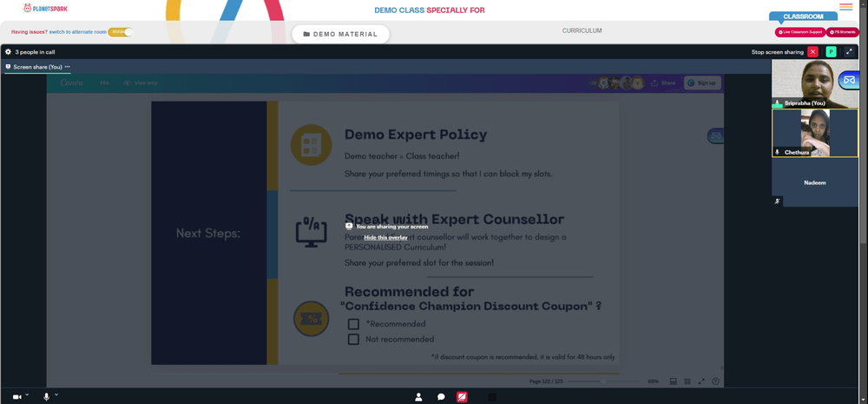Open camera options dropdown arrow
This screenshot has height=404, width=868.
[x=27, y=394]
